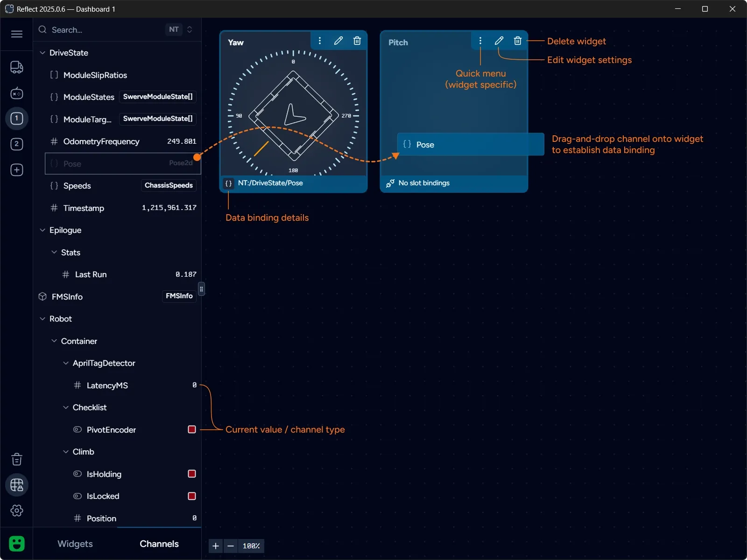Reset zoom via the 100% button
747x560 pixels.
tap(251, 546)
